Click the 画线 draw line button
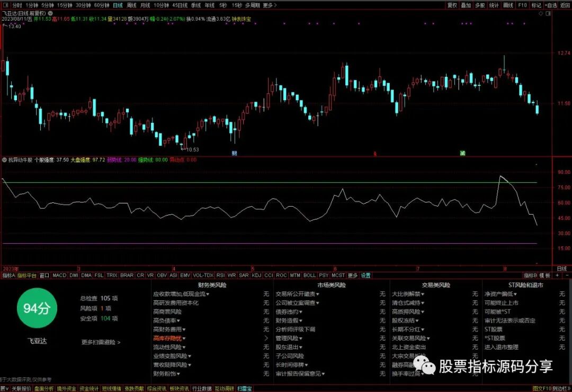Screen dimensions: 572x392 [x=508, y=5]
